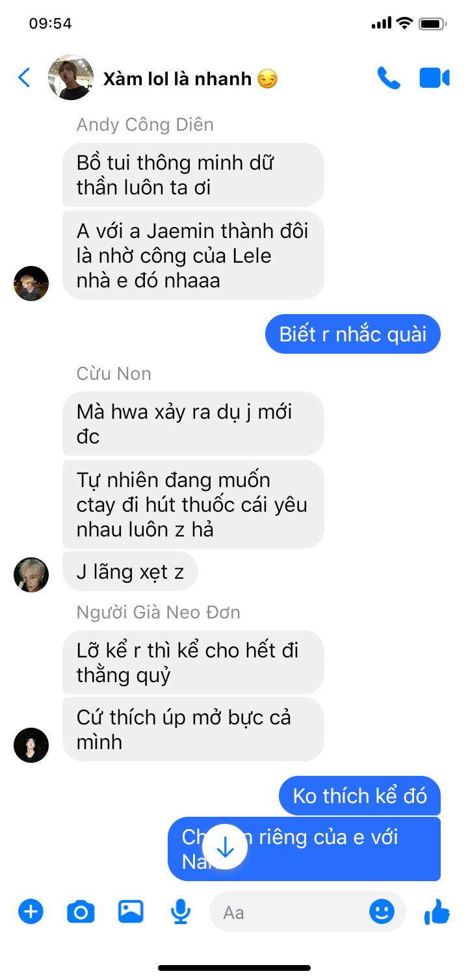
Task: Open the emoji picker smiley icon
Action: (x=382, y=911)
